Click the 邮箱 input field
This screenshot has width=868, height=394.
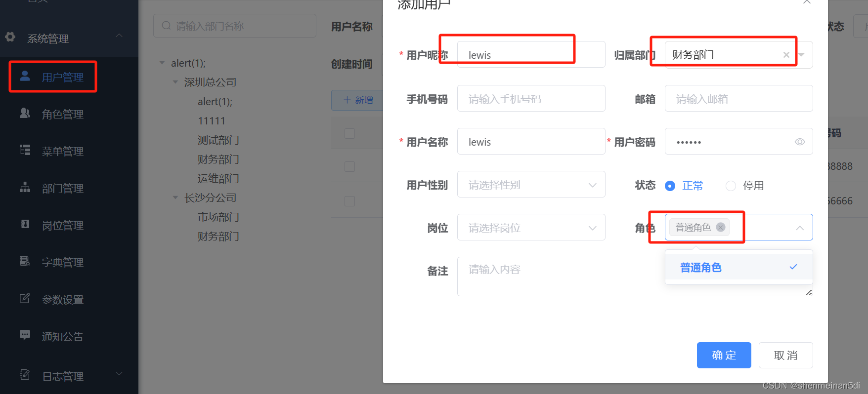point(739,98)
